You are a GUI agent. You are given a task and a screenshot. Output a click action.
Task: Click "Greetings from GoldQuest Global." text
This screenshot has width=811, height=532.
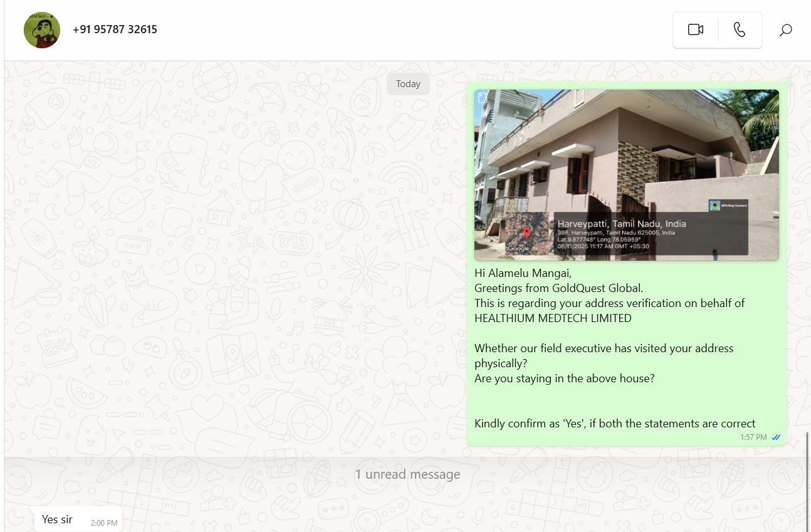tap(558, 288)
